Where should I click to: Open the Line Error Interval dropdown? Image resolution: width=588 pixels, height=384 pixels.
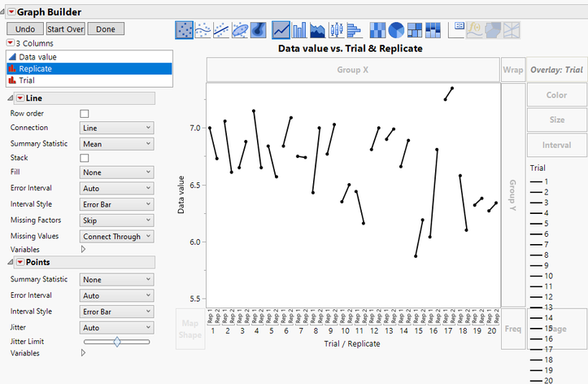click(116, 188)
